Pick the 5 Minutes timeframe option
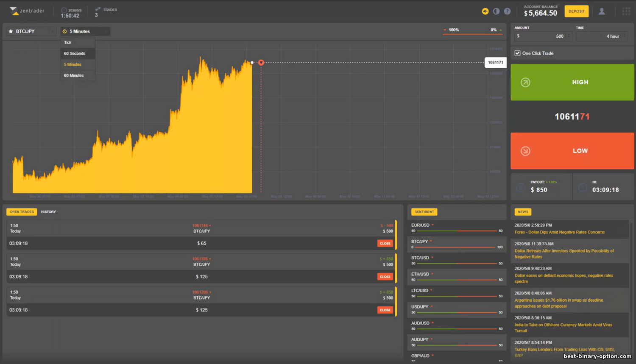This screenshot has height=364, width=636. 78,64
